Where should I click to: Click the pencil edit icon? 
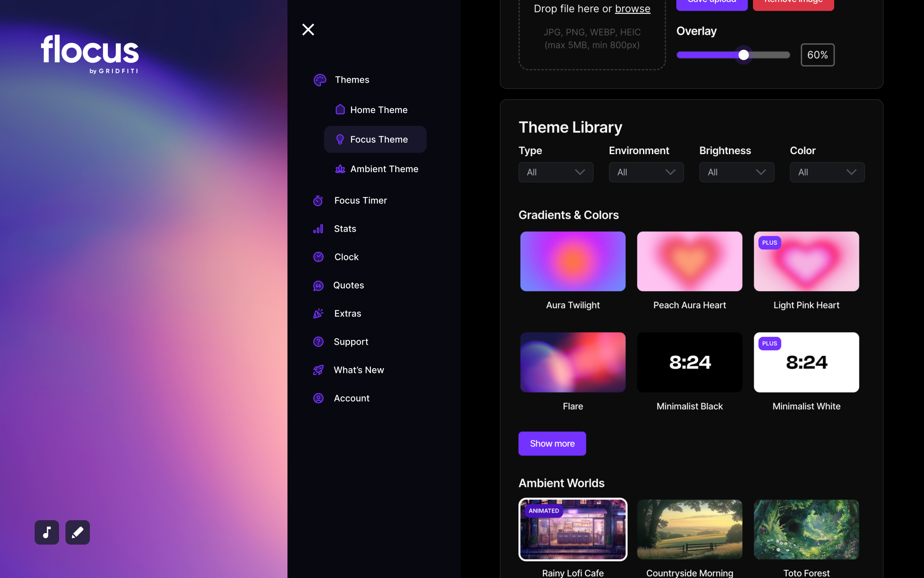pos(77,532)
